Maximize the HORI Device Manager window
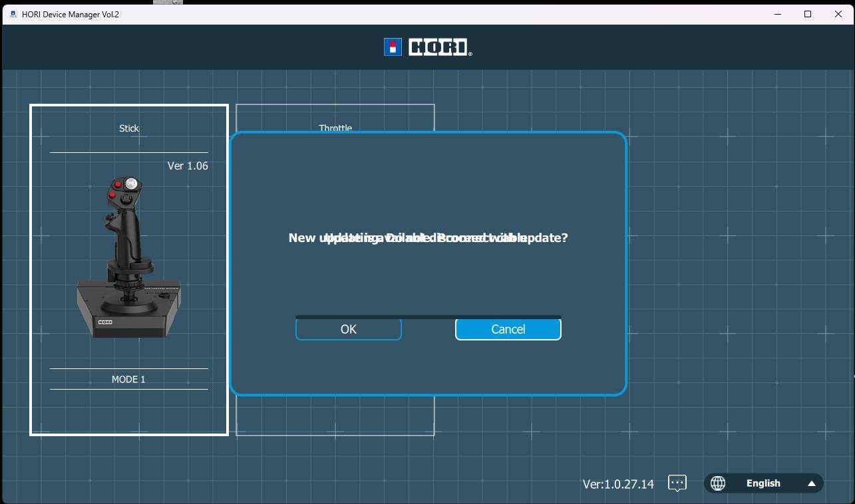This screenshot has width=855, height=504. point(808,14)
